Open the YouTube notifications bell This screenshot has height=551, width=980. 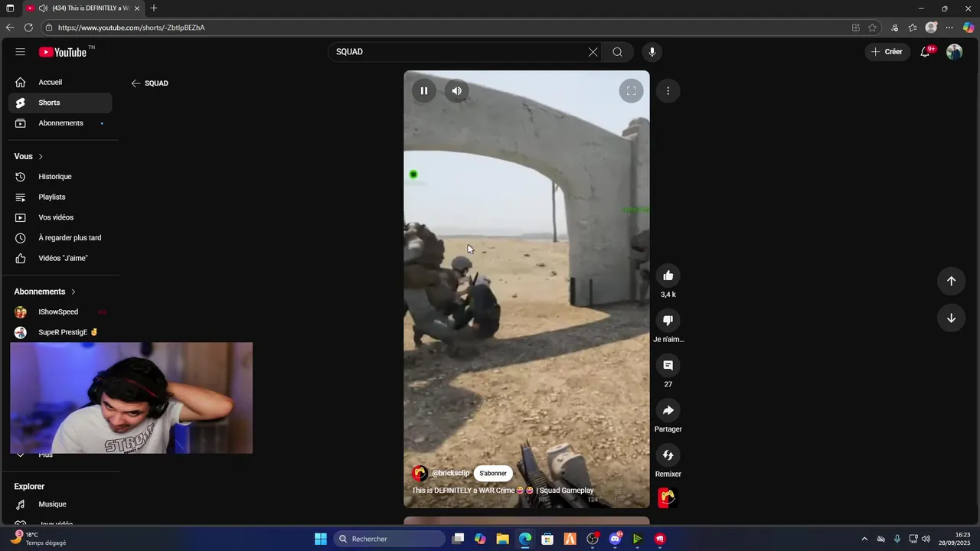click(x=926, y=52)
